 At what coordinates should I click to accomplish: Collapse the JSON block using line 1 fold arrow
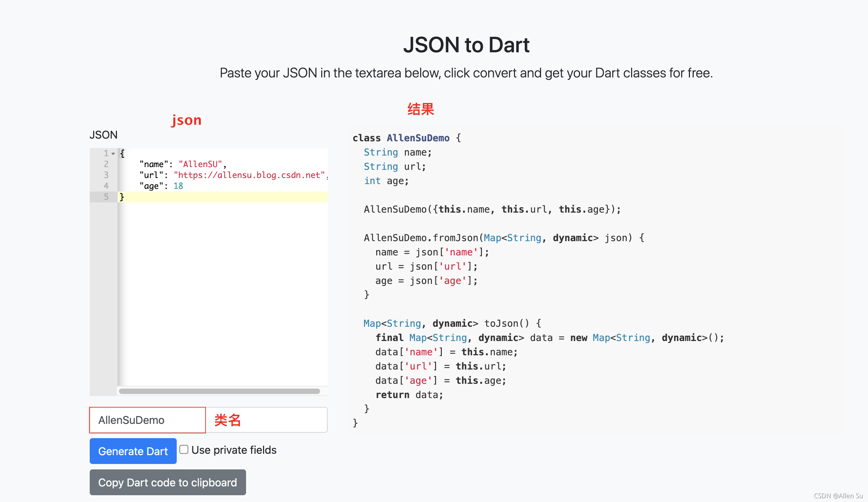click(112, 154)
